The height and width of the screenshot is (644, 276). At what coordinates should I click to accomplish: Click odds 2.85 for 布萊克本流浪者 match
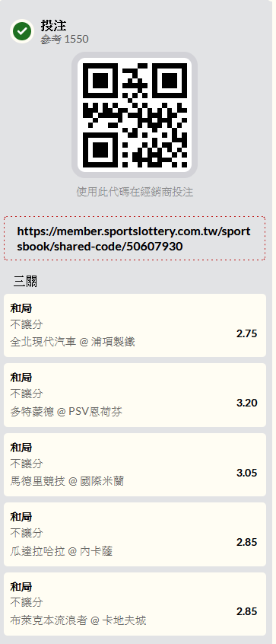click(x=247, y=611)
